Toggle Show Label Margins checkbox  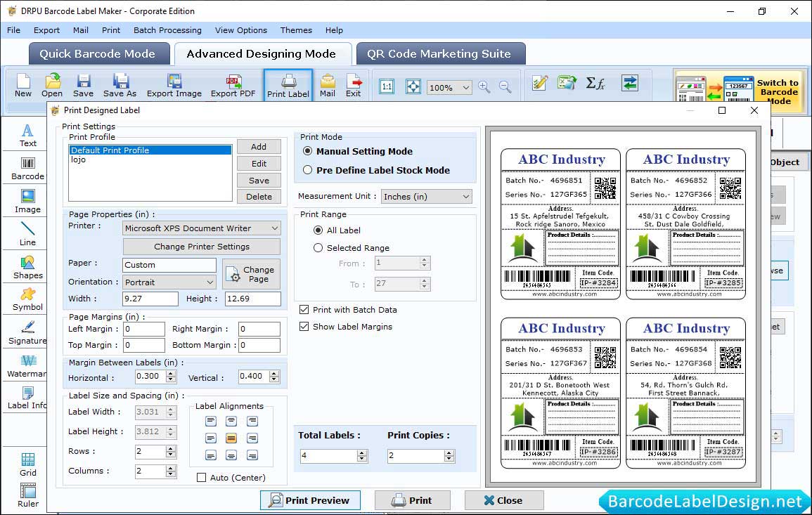(x=304, y=327)
